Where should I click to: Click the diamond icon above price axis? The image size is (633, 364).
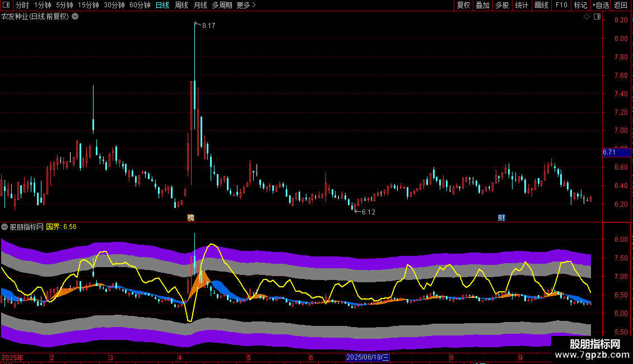(x=587, y=17)
